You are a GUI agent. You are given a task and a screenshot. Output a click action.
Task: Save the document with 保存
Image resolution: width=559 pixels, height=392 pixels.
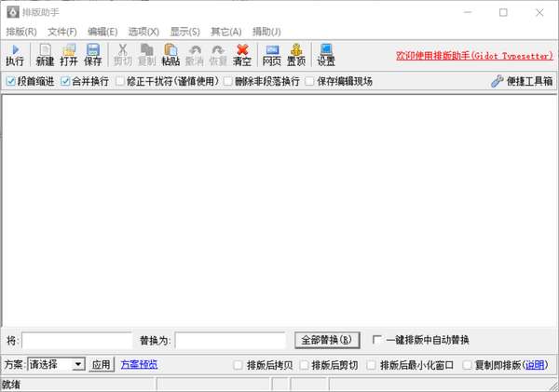tap(92, 55)
